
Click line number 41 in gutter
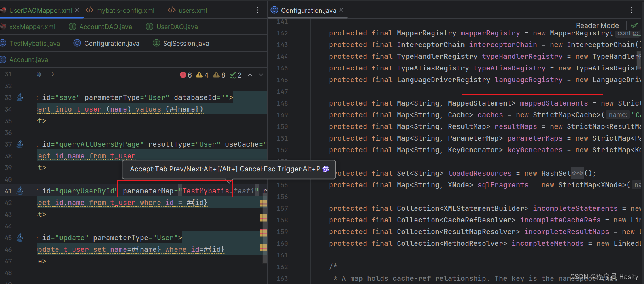8,191
